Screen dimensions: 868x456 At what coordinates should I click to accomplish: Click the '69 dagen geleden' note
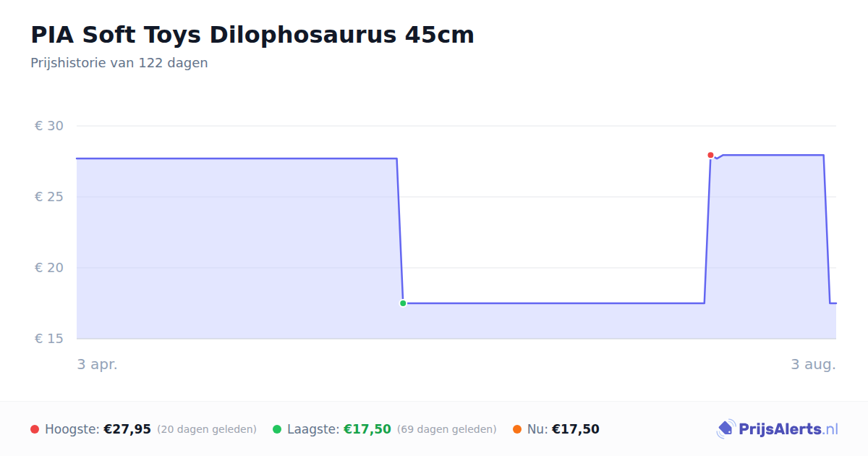point(447,429)
